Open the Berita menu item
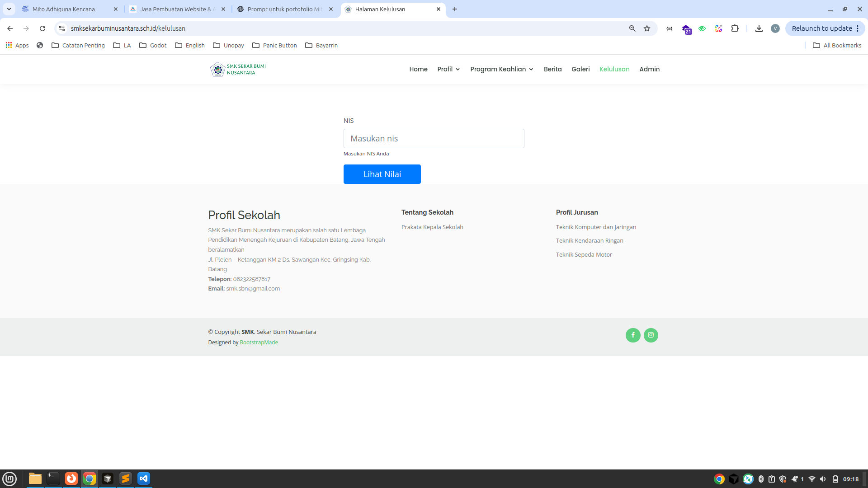Image resolution: width=868 pixels, height=488 pixels. [552, 69]
